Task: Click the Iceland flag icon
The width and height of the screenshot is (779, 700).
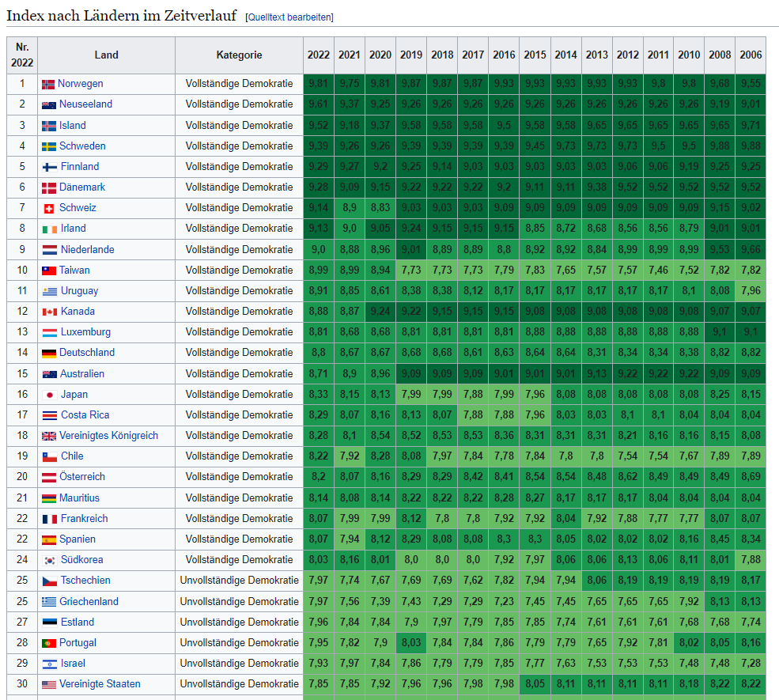Action: pyautogui.click(x=49, y=127)
